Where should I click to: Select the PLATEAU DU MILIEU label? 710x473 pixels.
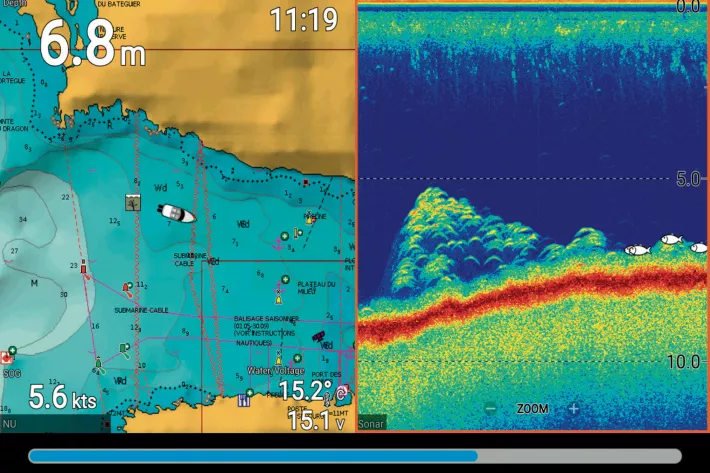(316, 288)
